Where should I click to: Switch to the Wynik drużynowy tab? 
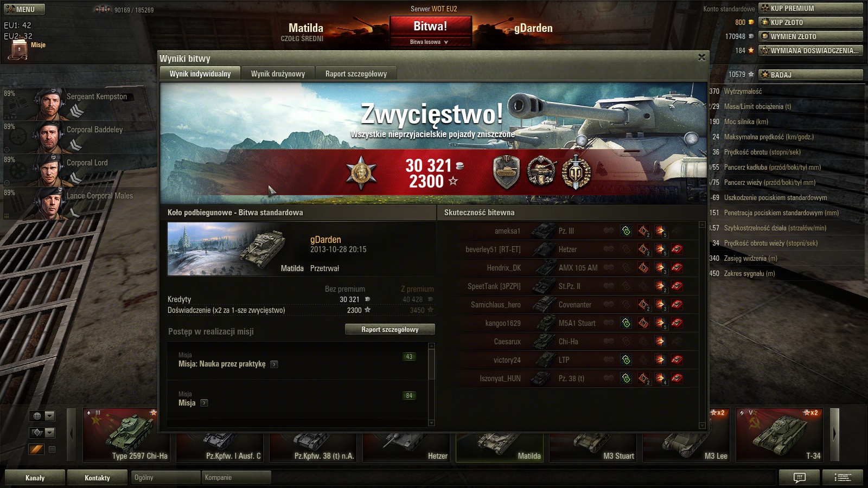tap(278, 74)
